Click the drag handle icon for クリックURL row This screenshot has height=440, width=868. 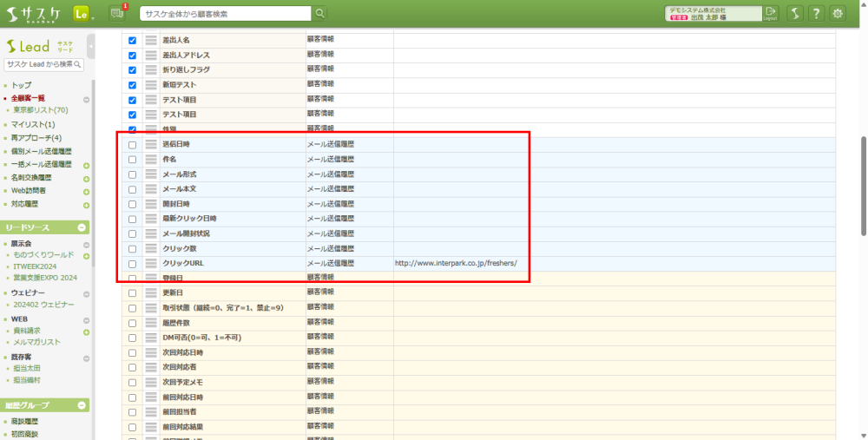pos(151,263)
